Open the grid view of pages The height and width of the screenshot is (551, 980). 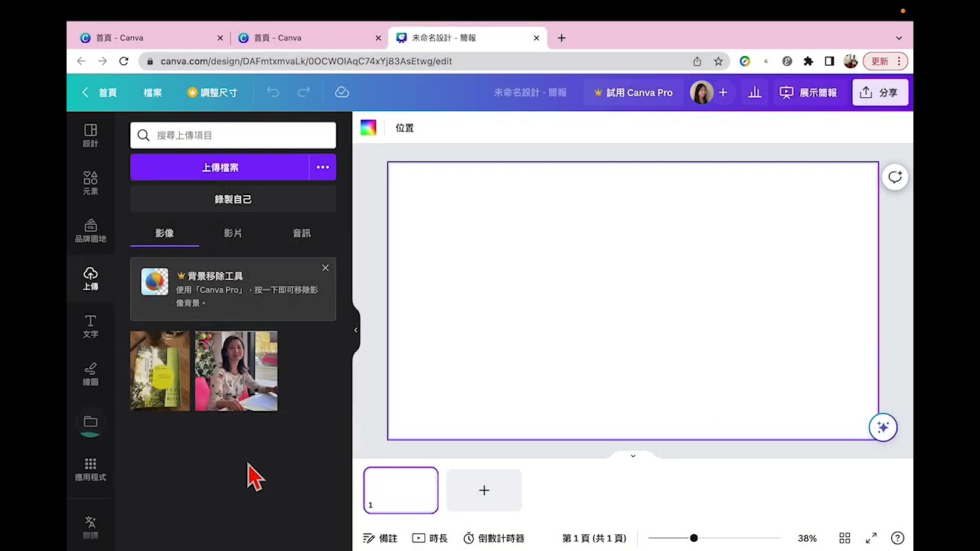click(844, 538)
